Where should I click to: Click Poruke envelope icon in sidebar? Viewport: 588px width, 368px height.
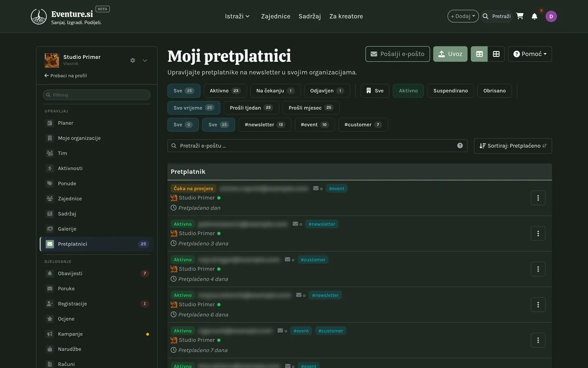[x=50, y=289]
